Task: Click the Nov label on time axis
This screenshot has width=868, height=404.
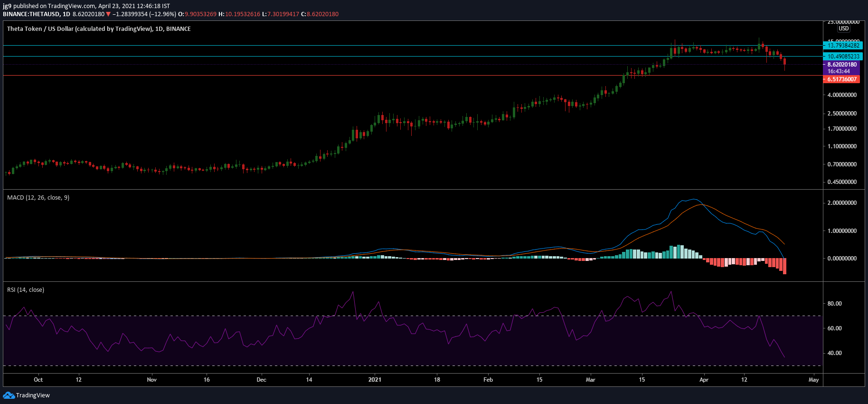Action: coord(151,380)
